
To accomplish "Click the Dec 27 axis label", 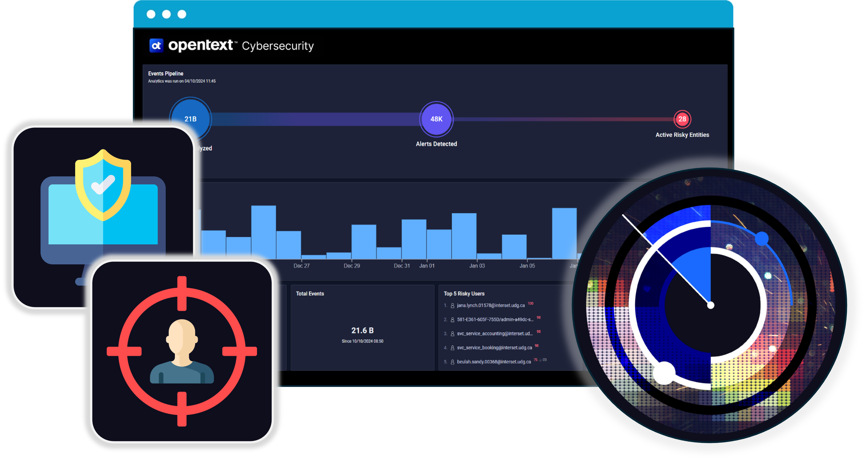I will coord(301,266).
